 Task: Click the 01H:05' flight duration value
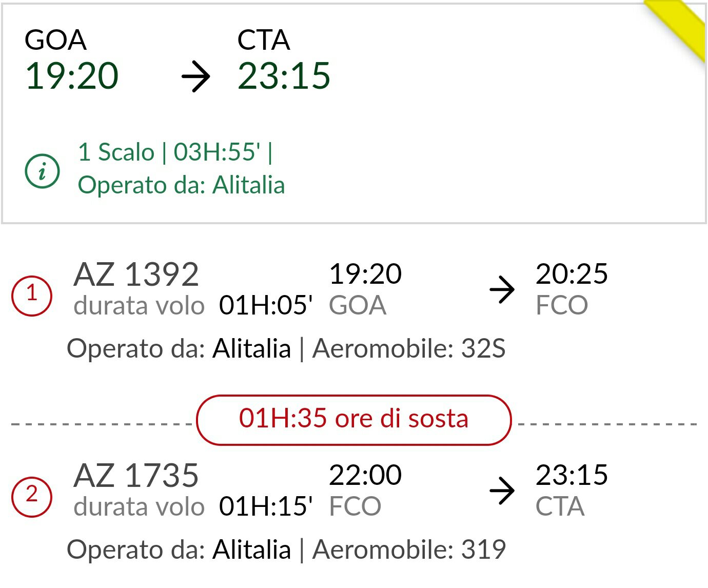coord(266,306)
